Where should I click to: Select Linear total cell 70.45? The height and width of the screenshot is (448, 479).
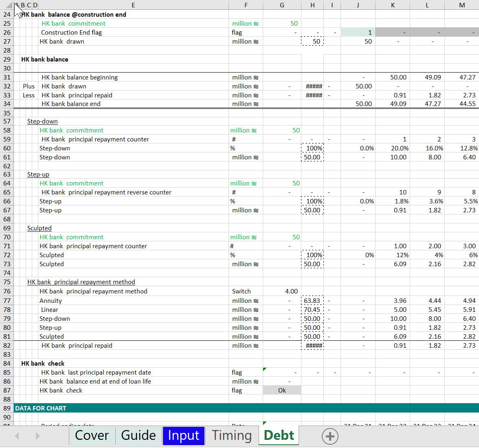click(x=312, y=310)
